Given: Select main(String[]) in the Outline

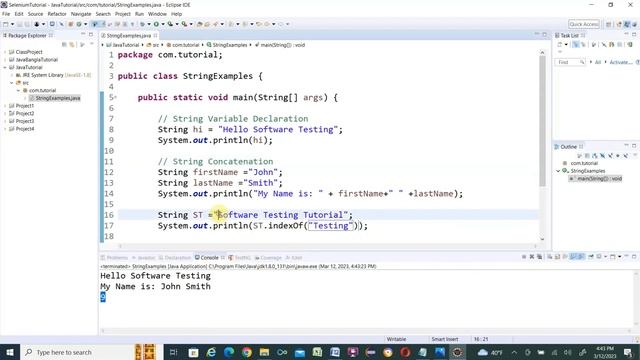Looking at the screenshot, I should 596,178.
